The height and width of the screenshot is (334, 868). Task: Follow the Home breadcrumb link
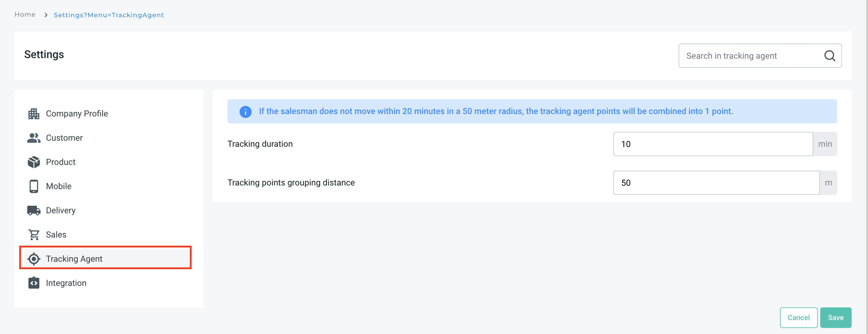pos(25,15)
